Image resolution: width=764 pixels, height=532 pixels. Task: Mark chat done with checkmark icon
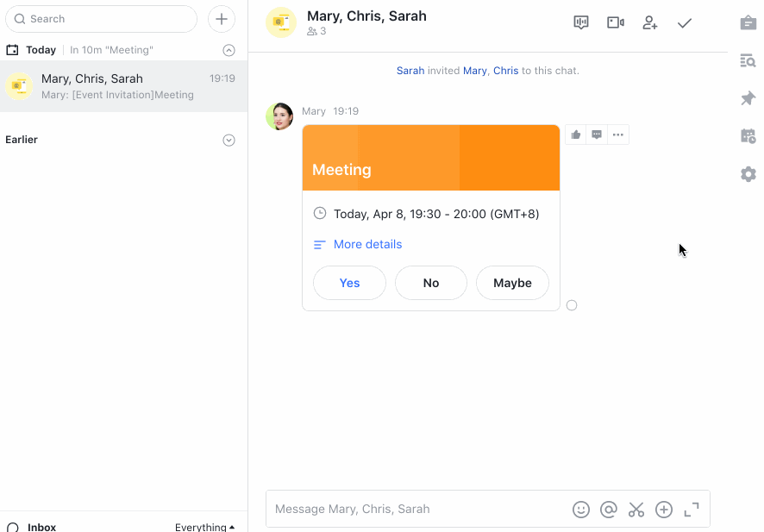(x=685, y=23)
